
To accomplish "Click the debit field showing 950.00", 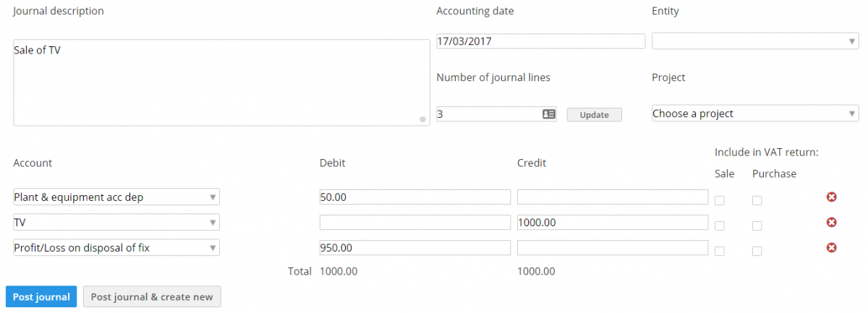I will click(x=415, y=248).
